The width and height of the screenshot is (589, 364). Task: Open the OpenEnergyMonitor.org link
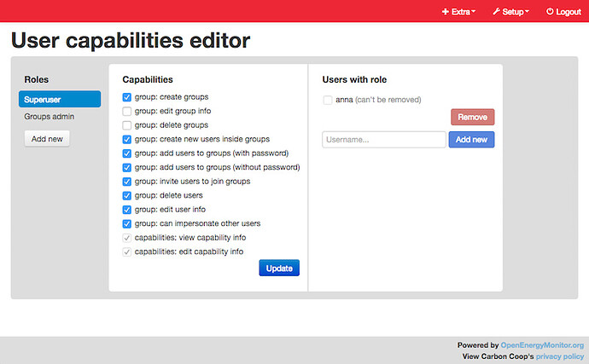(x=542, y=345)
